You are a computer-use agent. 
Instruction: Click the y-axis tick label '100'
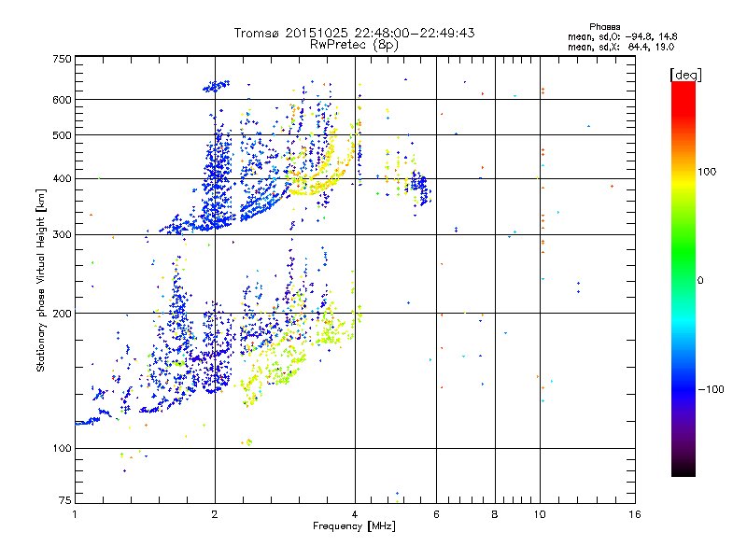(x=62, y=449)
